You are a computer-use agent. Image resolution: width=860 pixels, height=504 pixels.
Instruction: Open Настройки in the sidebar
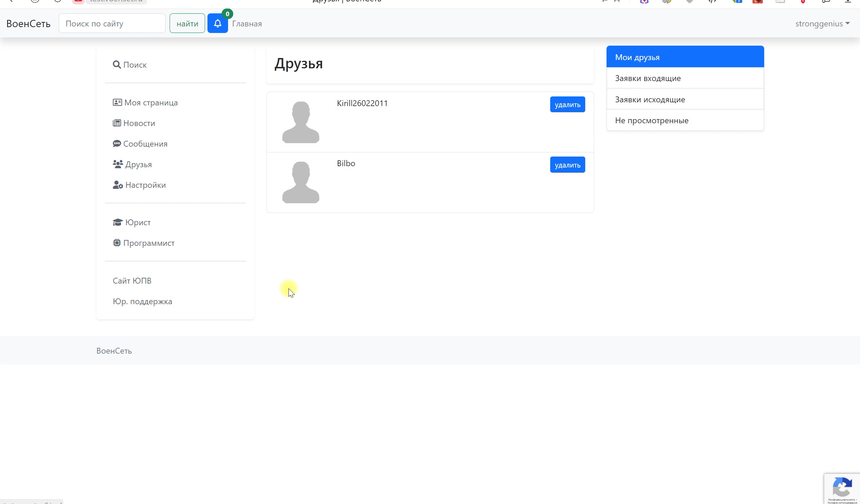point(139,185)
